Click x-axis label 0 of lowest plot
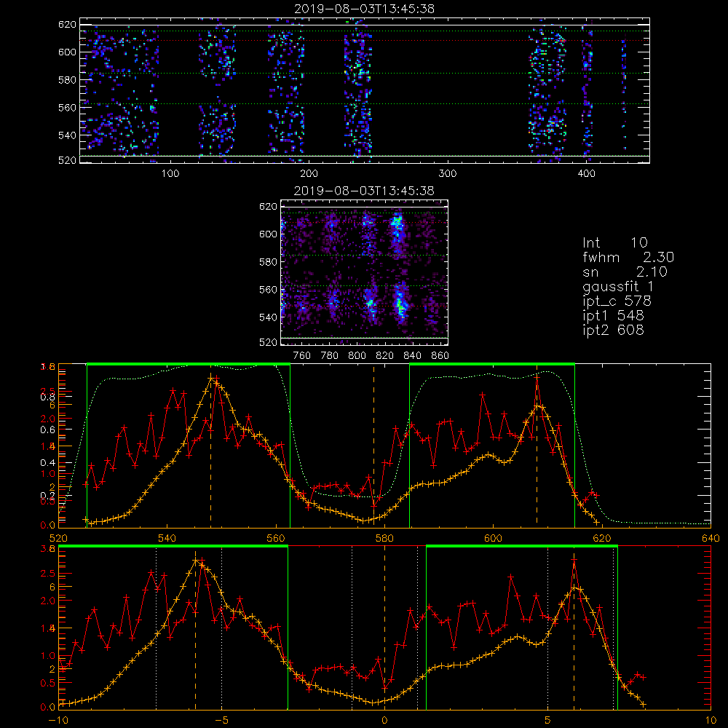728x728 pixels. 384,721
